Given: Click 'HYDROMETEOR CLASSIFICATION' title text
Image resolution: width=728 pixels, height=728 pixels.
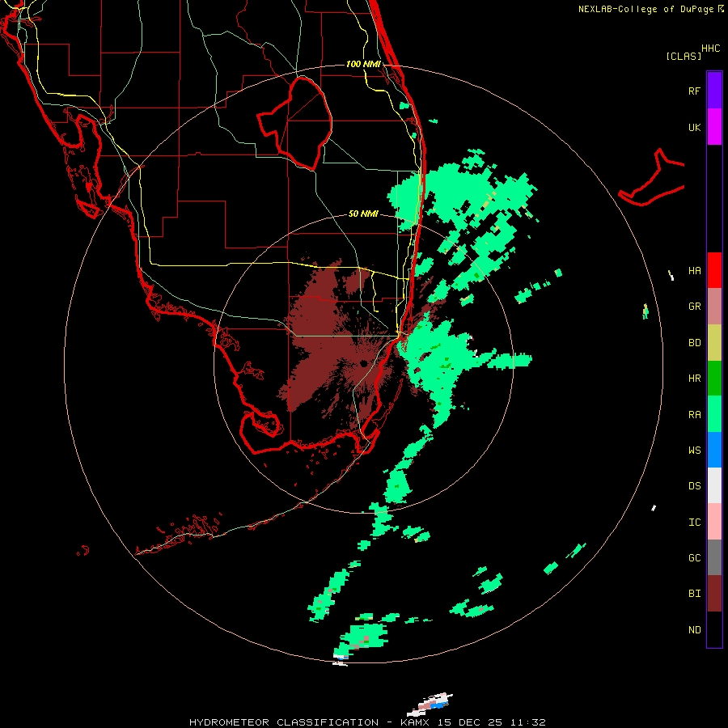Looking at the screenshot, I should 284,722.
